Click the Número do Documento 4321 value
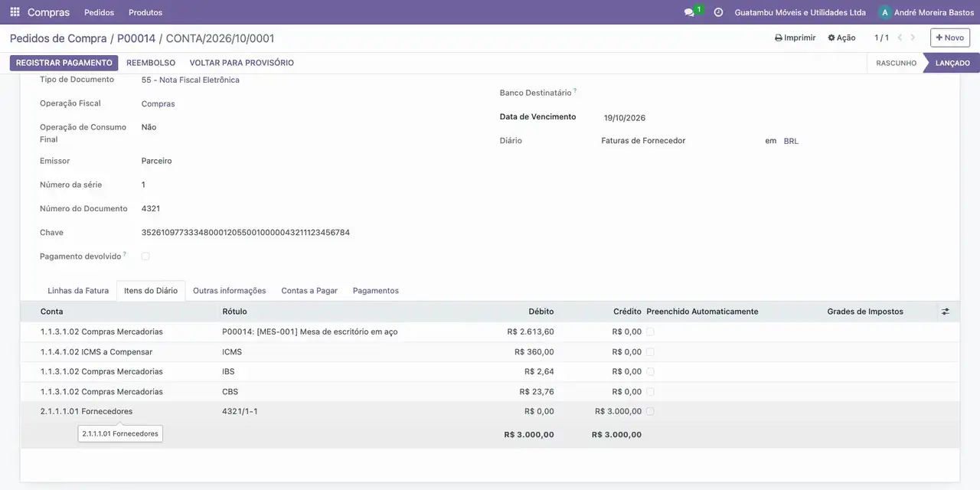This screenshot has height=490, width=980. tap(151, 208)
